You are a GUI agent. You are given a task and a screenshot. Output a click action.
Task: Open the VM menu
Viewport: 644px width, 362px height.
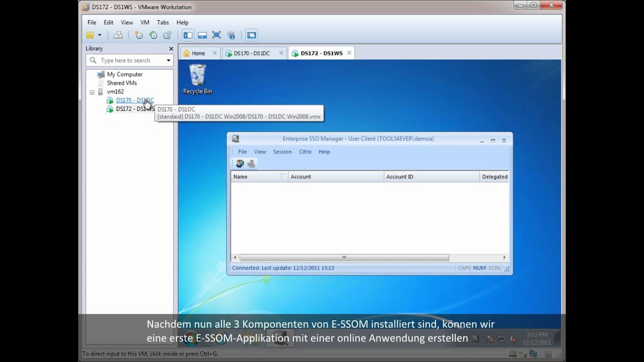145,23
